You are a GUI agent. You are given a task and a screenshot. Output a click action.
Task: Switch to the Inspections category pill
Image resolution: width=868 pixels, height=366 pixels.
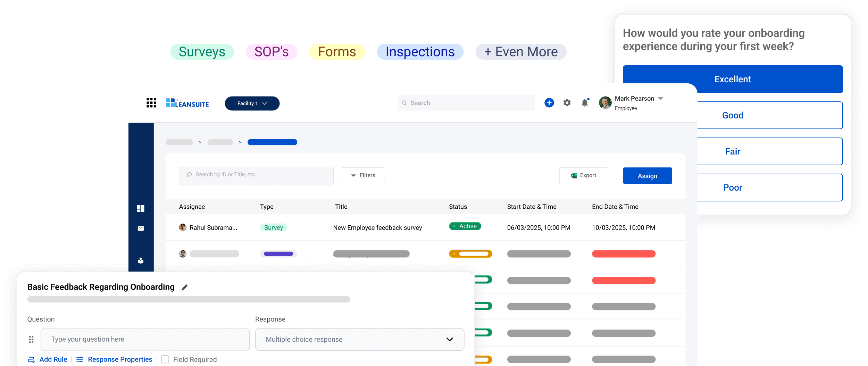click(x=420, y=52)
